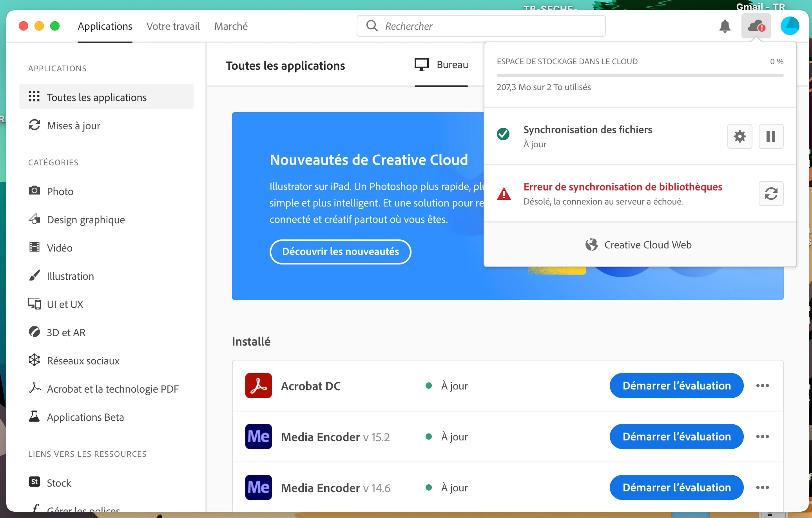The width and height of the screenshot is (812, 518).
Task: Select Mises à jour in sidebar
Action: 74,126
